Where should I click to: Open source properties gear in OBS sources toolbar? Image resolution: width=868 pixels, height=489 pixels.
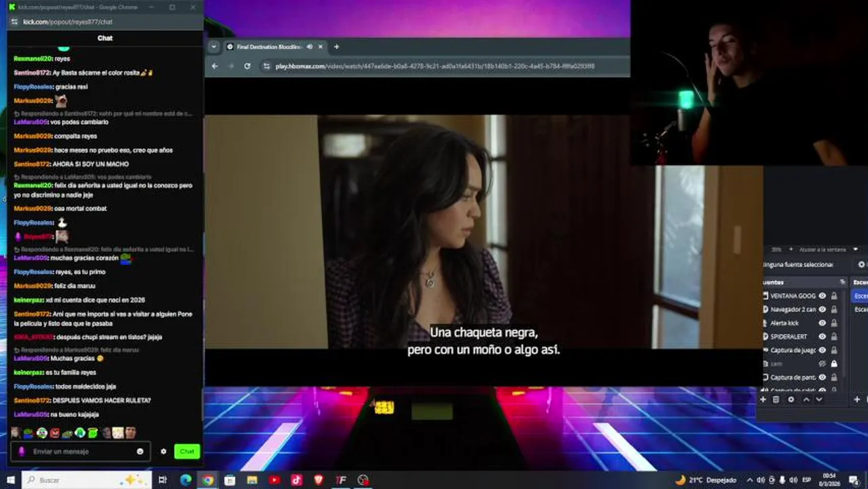(791, 399)
